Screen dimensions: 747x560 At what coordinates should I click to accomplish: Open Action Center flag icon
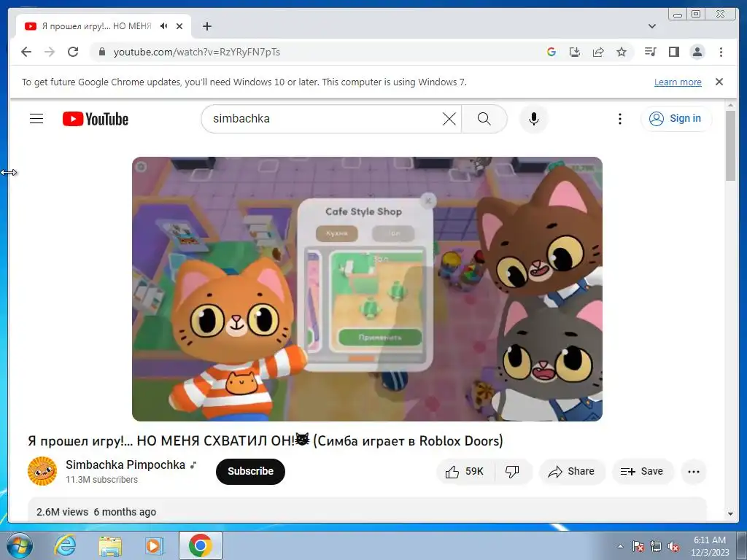click(x=638, y=546)
